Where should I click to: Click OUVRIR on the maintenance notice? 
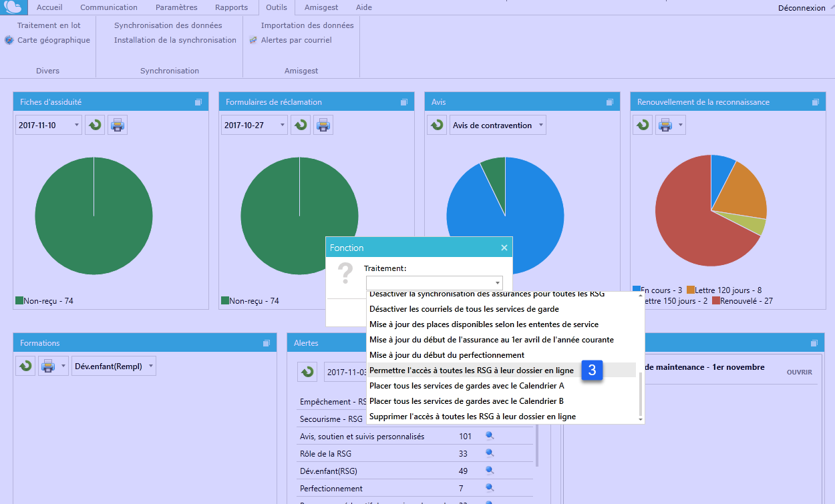click(799, 372)
